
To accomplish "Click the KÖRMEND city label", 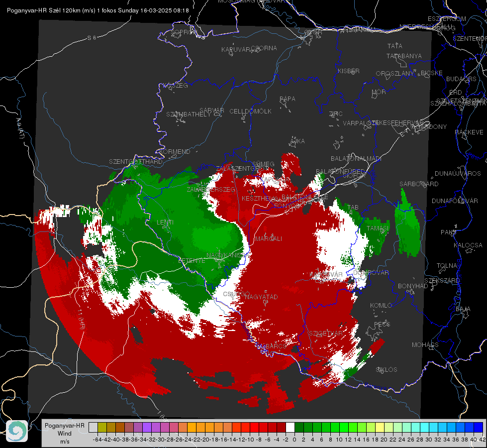I will [x=174, y=151].
